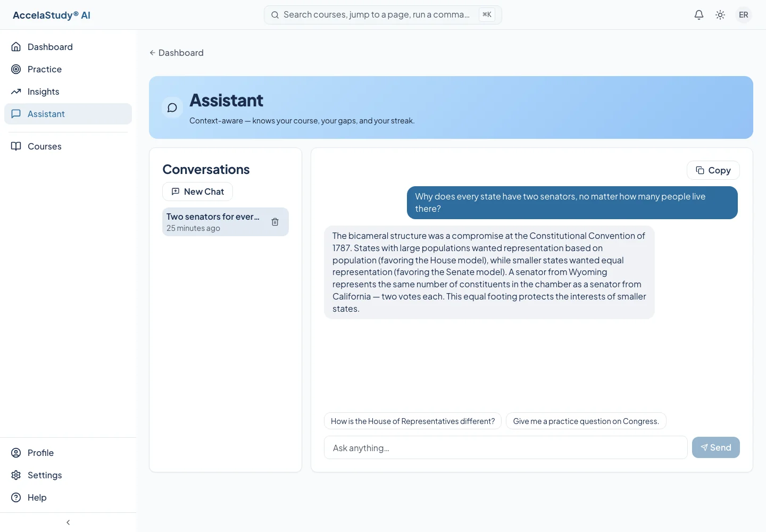
Task: Click the ⌘K shortcut badge
Action: coord(487,15)
